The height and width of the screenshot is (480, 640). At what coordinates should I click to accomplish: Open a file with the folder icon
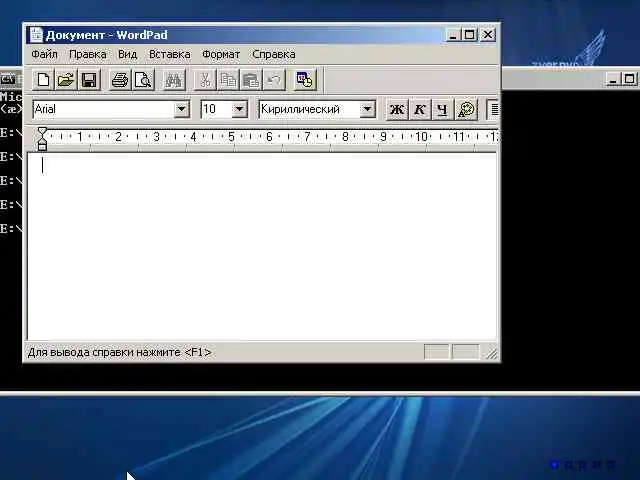point(66,80)
